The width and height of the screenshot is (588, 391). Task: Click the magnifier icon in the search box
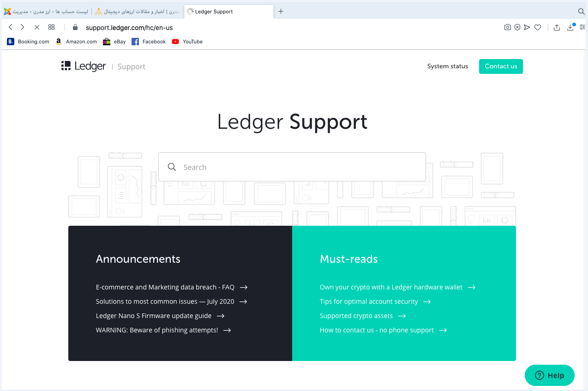click(172, 167)
